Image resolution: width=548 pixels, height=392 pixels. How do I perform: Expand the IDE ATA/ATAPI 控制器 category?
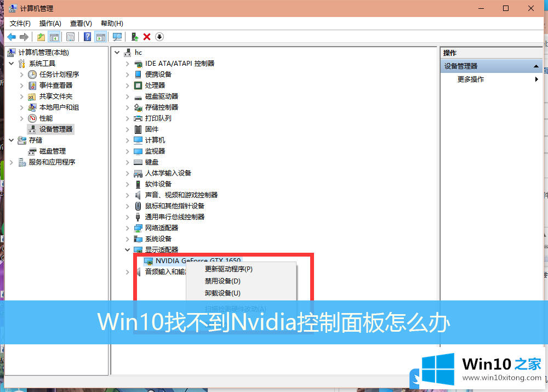[128, 64]
